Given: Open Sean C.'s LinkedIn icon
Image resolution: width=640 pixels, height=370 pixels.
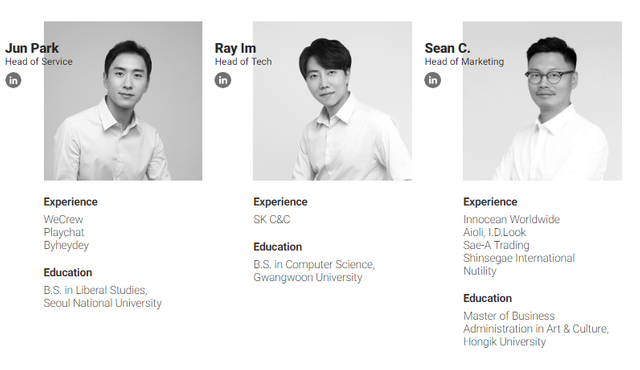Looking at the screenshot, I should tap(433, 80).
